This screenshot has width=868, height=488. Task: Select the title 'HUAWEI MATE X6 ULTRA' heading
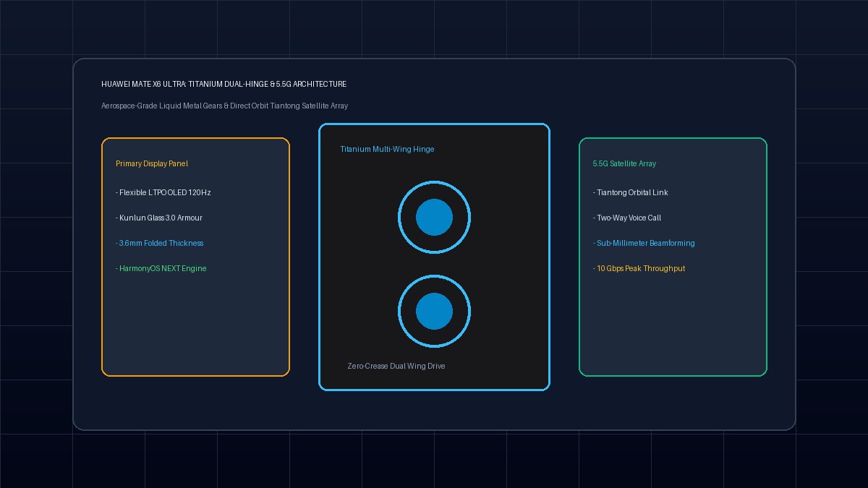[x=224, y=85]
